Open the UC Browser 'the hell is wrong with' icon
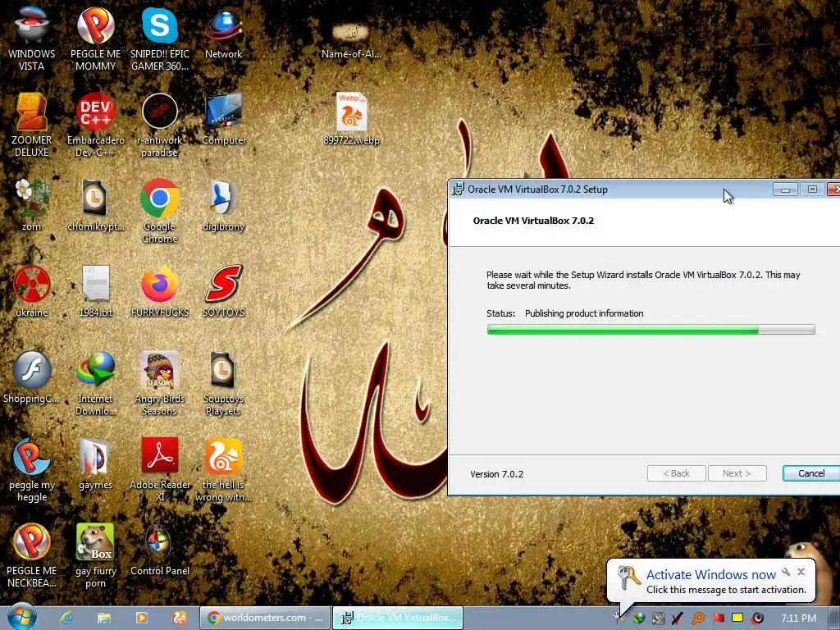This screenshot has height=630, width=840. (x=223, y=470)
